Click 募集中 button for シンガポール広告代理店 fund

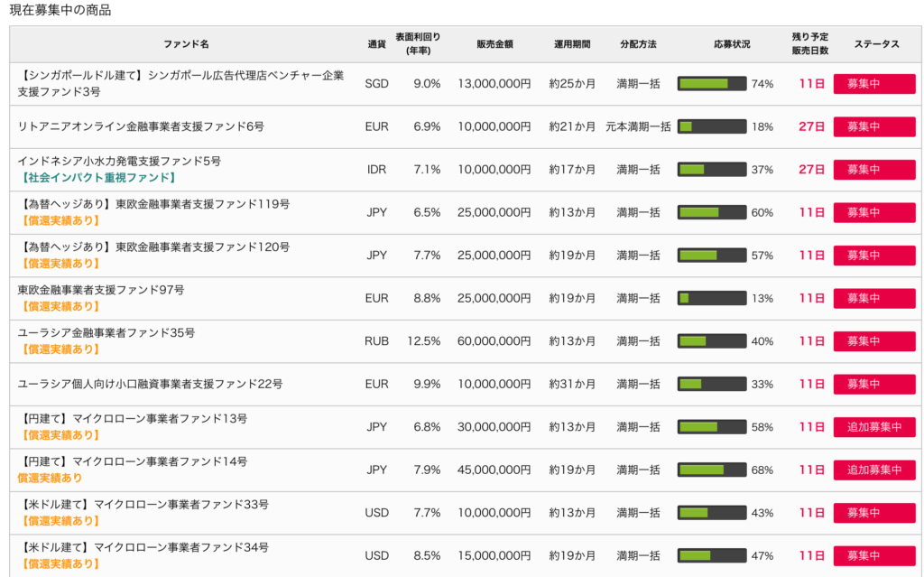click(873, 84)
